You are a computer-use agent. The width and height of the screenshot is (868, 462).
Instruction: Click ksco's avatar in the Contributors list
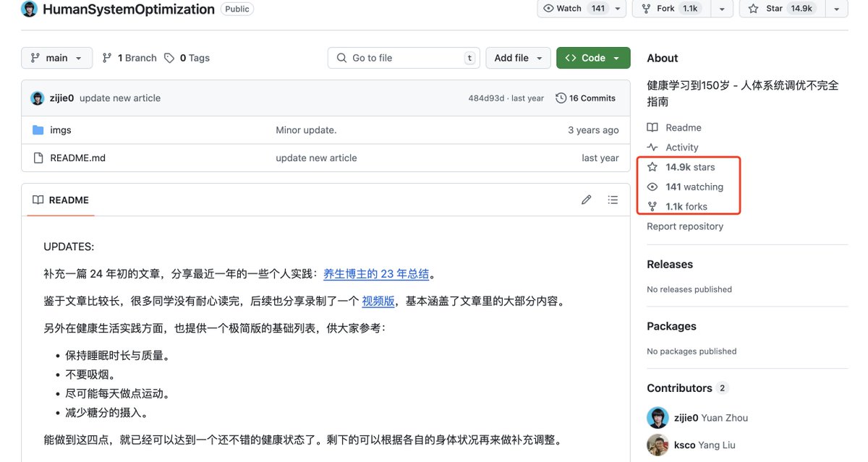click(657, 445)
